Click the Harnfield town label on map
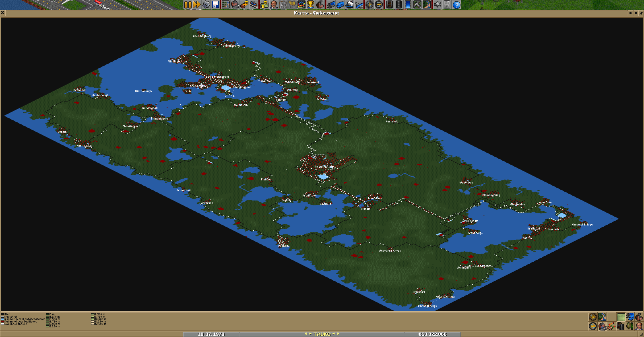Viewport: 644px width, 337px height. [x=392, y=121]
